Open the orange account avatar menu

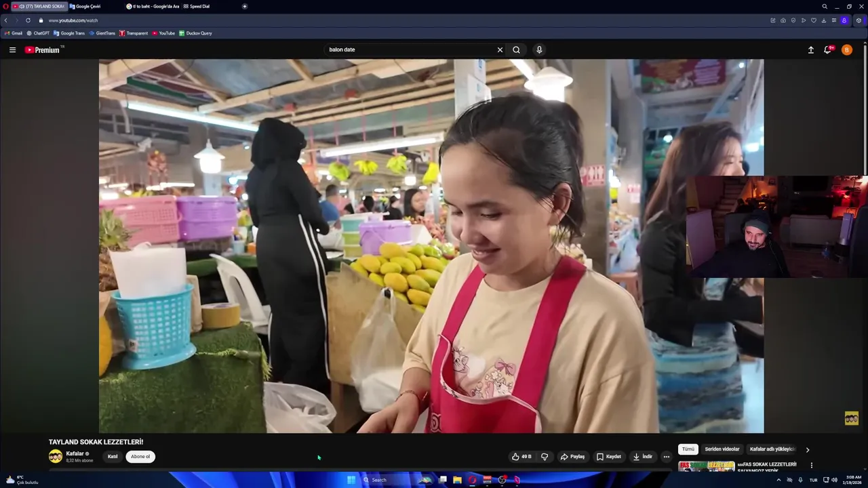pos(846,49)
